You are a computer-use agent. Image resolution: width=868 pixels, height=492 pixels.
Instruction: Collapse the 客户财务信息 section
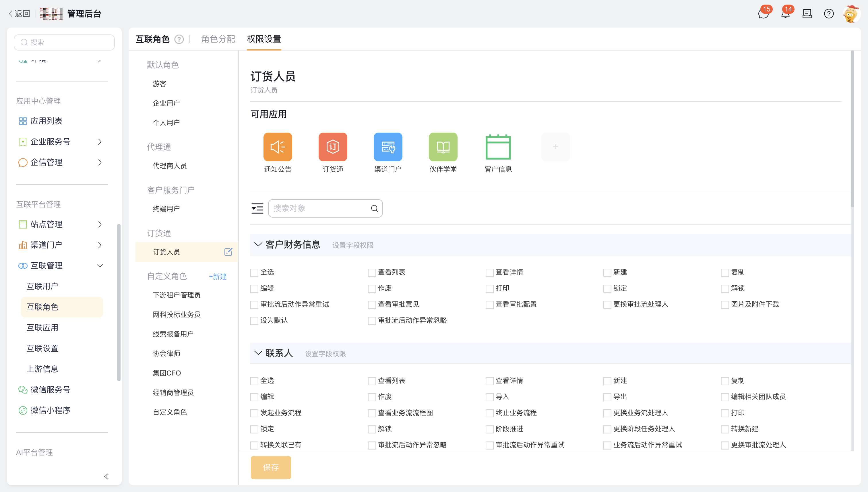click(258, 244)
